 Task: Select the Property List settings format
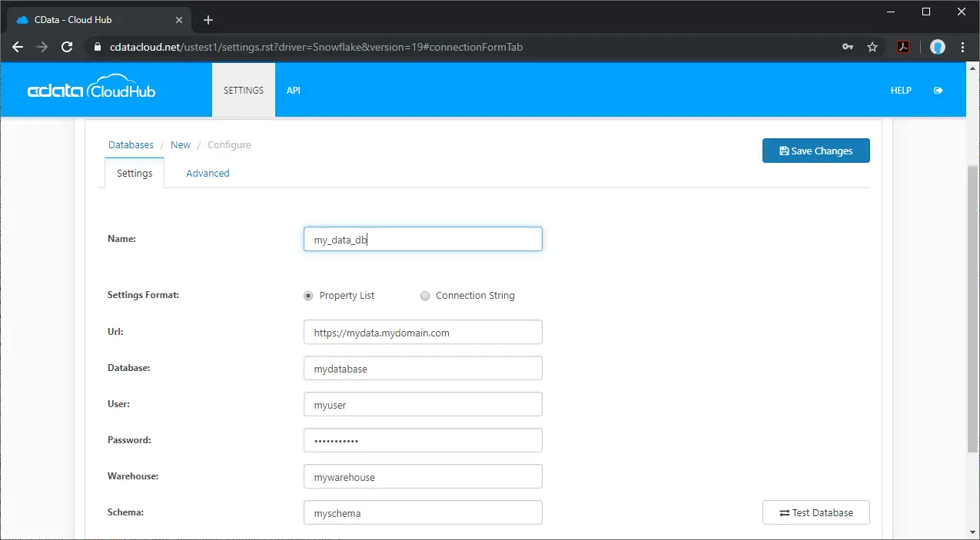click(x=307, y=296)
